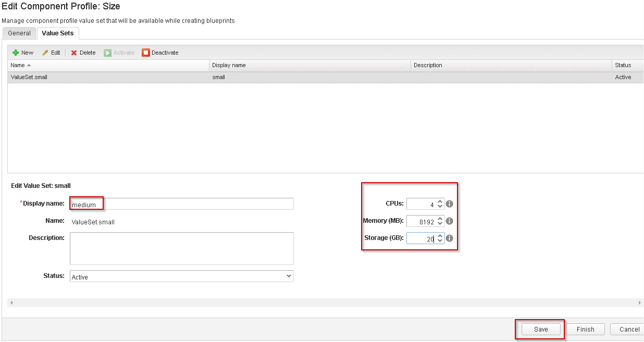The width and height of the screenshot is (644, 342).
Task: Increase the Storage (GB) stepper value
Action: [x=440, y=236]
